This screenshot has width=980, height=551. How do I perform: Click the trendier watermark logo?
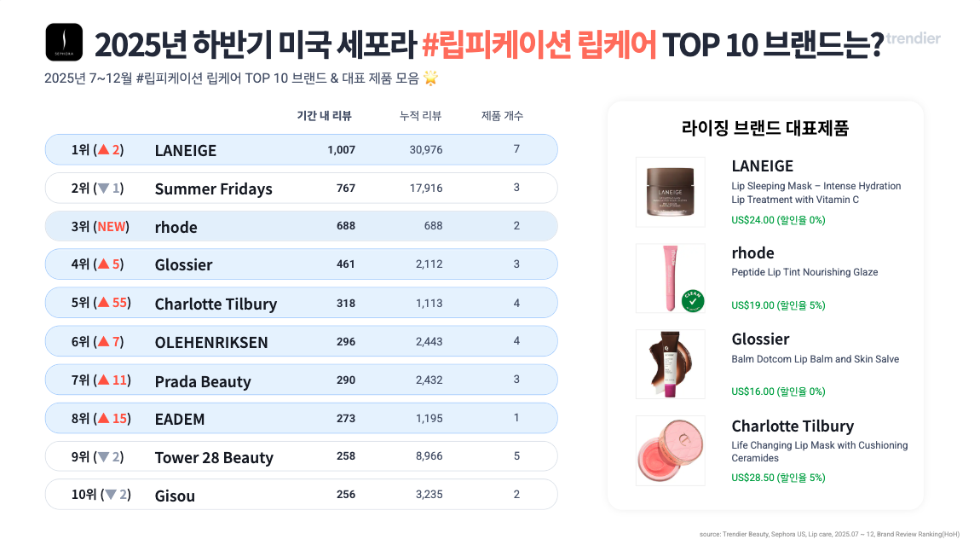pyautogui.click(x=913, y=38)
